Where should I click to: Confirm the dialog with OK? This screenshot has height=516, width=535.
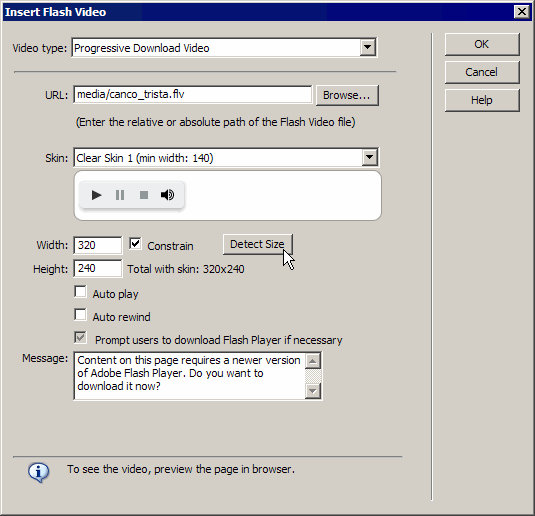pos(482,44)
